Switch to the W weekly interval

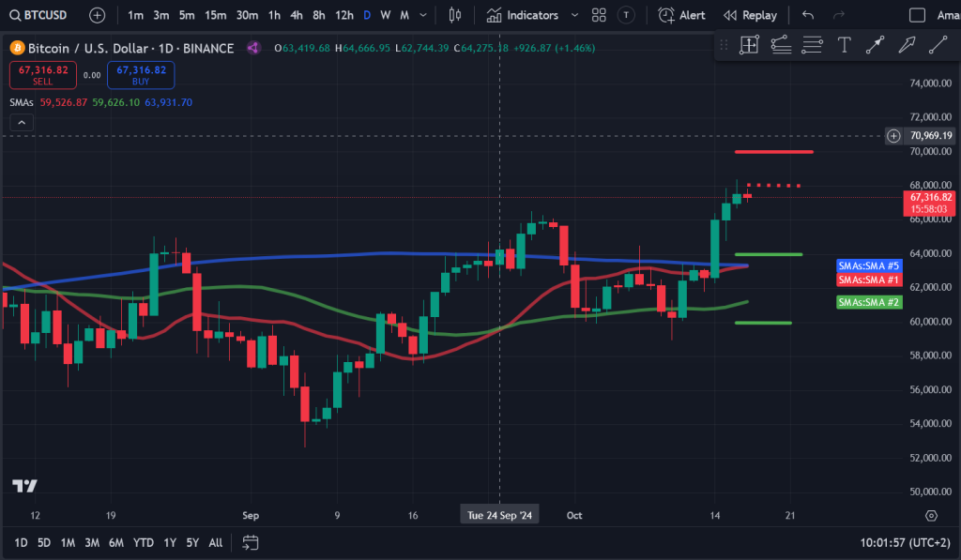click(384, 15)
